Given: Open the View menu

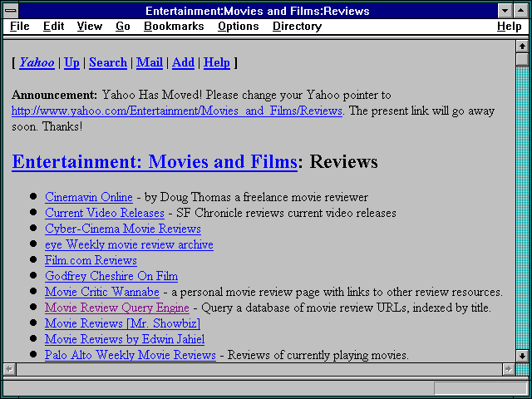Looking at the screenshot, I should (89, 27).
